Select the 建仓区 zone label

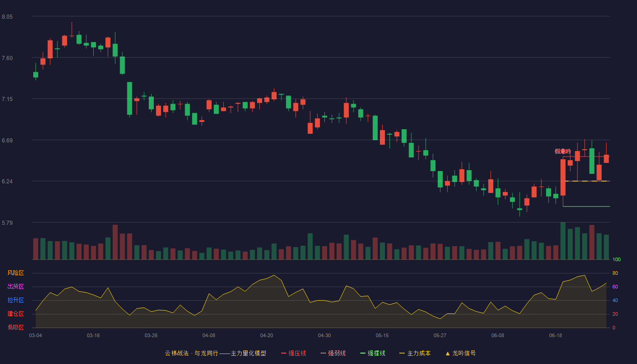15,314
